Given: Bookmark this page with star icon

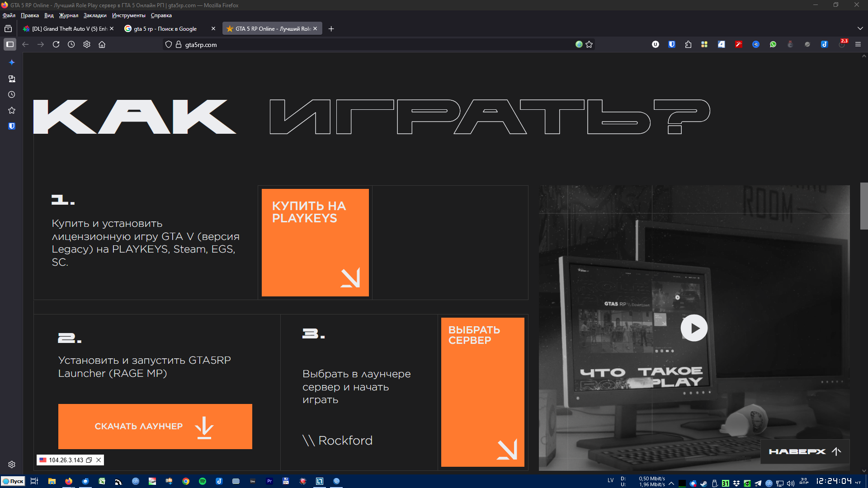Looking at the screenshot, I should [589, 44].
